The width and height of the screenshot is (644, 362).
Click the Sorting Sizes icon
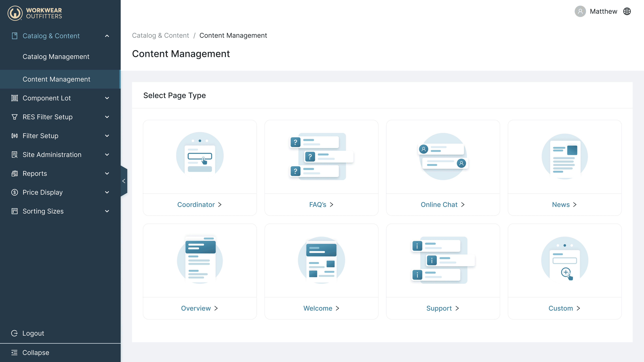tap(14, 211)
